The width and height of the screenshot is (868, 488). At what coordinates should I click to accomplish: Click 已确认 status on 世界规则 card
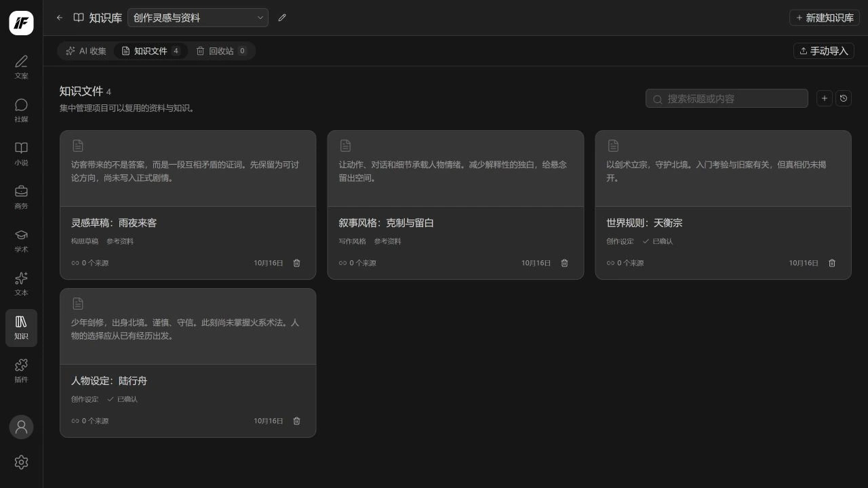pyautogui.click(x=658, y=241)
